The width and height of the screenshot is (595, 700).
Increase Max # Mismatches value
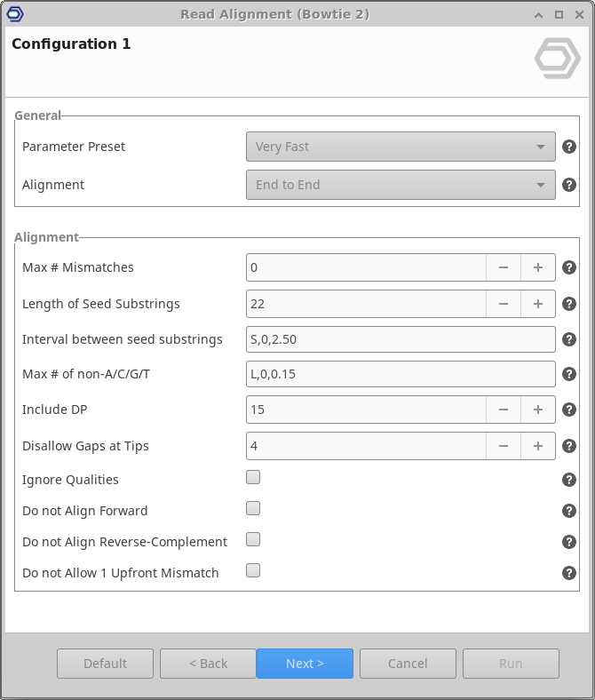coord(537,267)
